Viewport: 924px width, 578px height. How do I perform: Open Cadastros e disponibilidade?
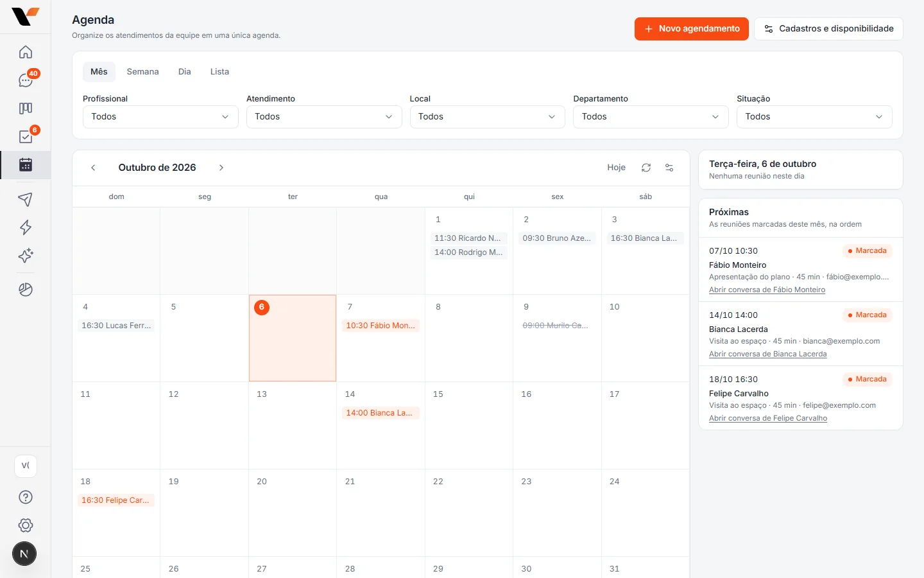coord(828,29)
